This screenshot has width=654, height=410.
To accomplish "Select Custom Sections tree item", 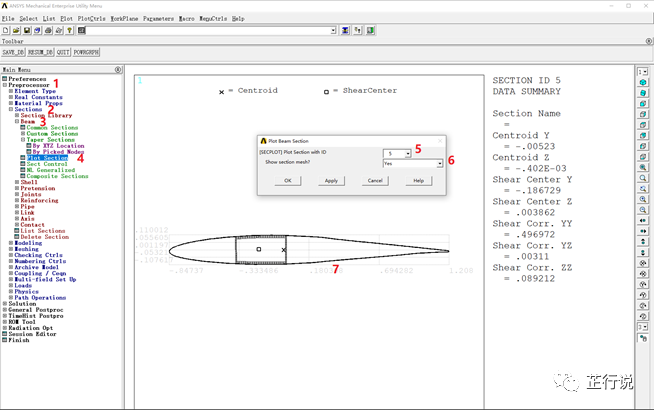I will 52,133.
